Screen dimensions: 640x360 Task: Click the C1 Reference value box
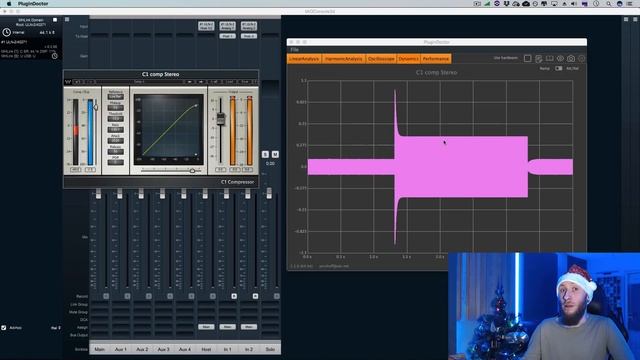pos(116,97)
